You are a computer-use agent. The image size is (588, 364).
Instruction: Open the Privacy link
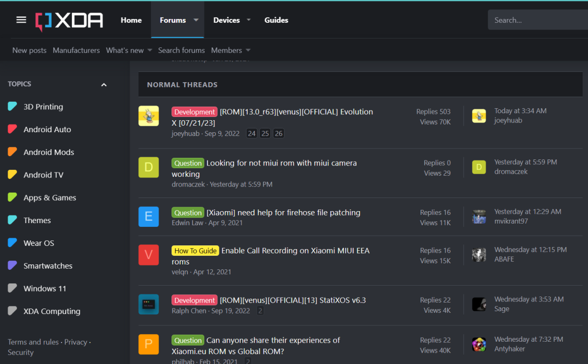point(76,342)
